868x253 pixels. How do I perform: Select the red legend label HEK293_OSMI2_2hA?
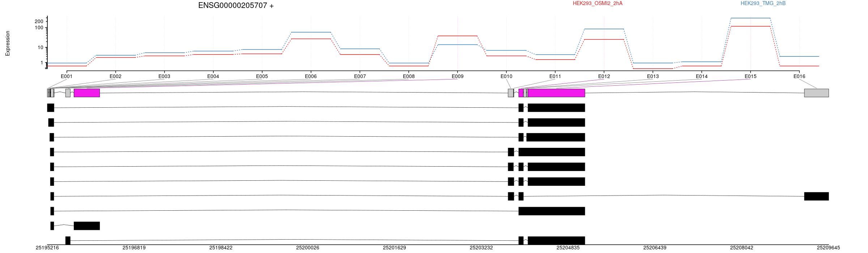tap(597, 3)
